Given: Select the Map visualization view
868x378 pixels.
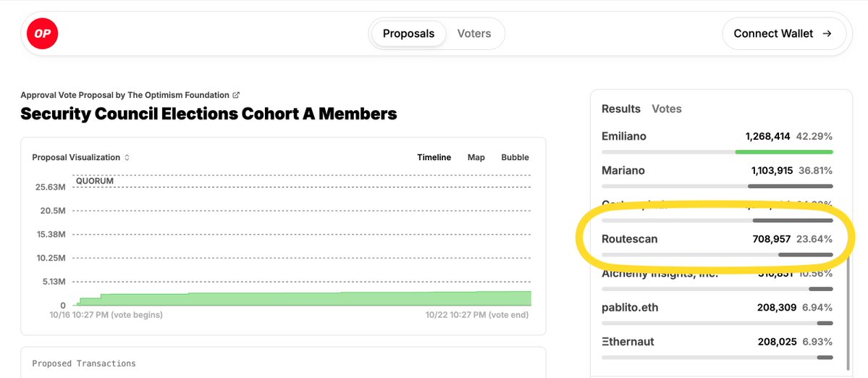Looking at the screenshot, I should pyautogui.click(x=476, y=158).
